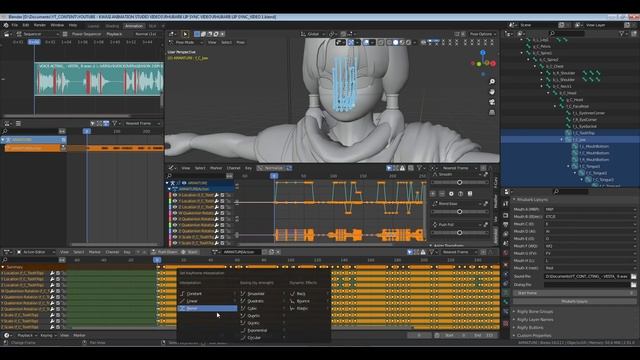Open the File menu in top bar

point(15,25)
